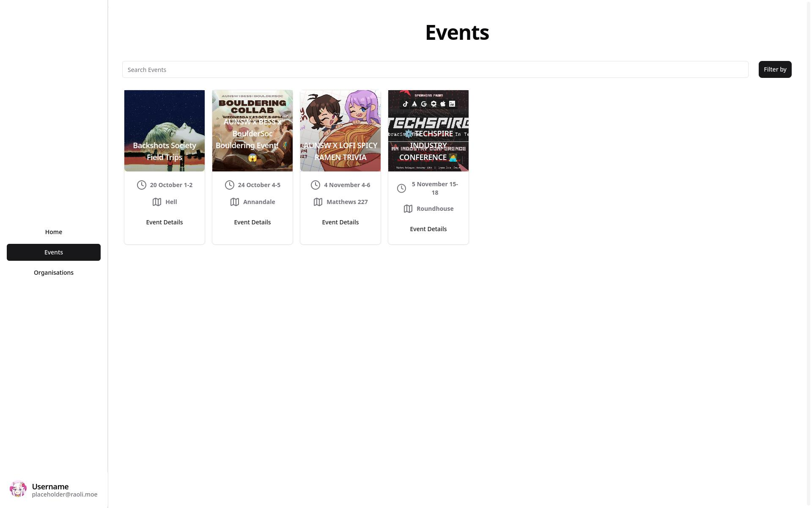Open Event Details for Backshots Society
The image size is (812, 508).
coord(165,222)
